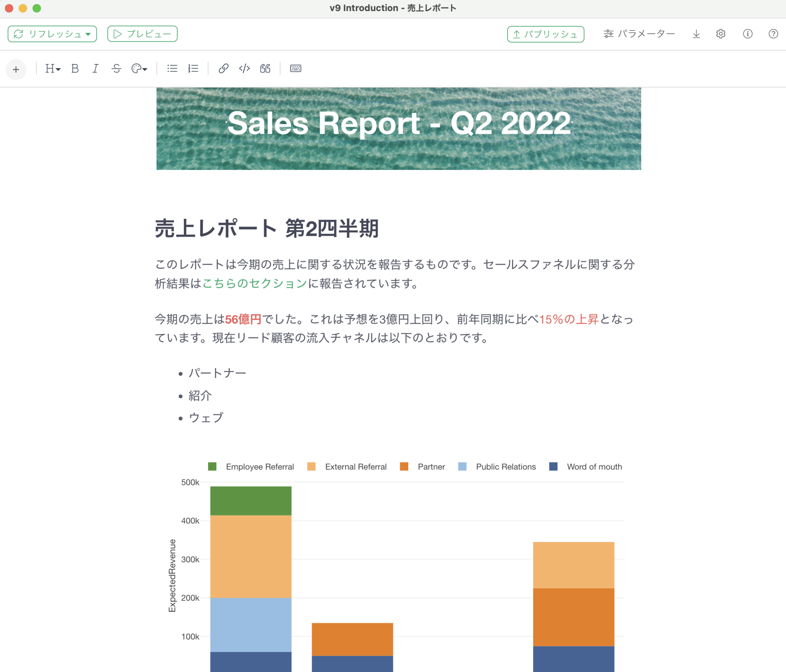Open the settings gear icon
Image resolution: width=786 pixels, height=672 pixels.
(721, 34)
